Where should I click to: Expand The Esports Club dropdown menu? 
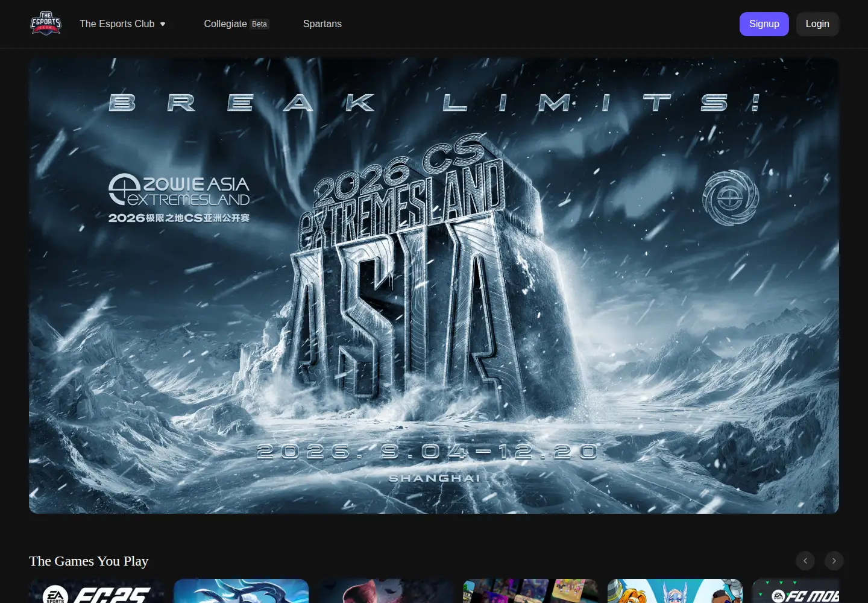pos(122,24)
